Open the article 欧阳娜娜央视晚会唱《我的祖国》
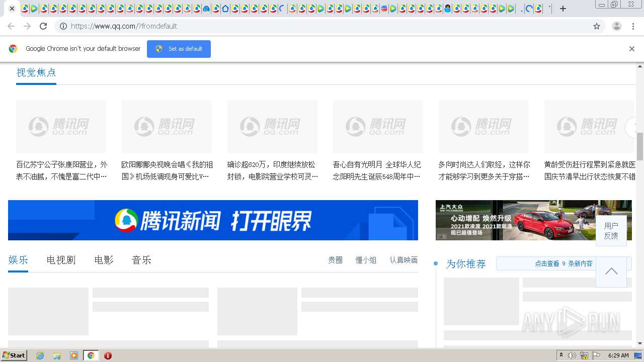This screenshot has width=644, height=362. (x=167, y=170)
